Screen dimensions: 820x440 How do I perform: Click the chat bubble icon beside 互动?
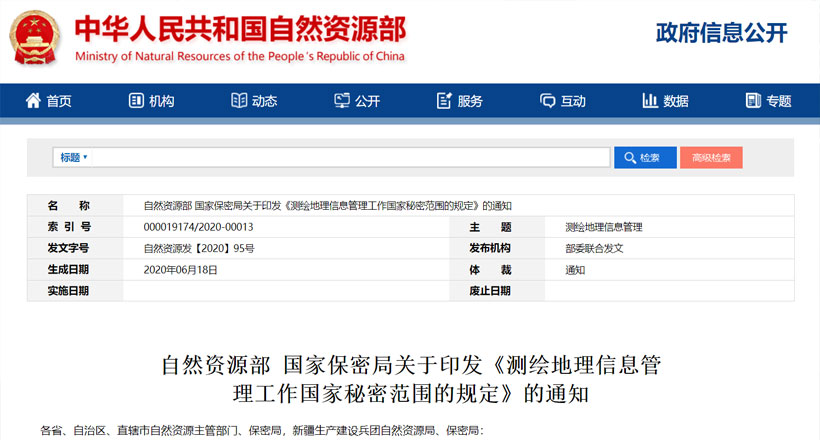(x=548, y=100)
